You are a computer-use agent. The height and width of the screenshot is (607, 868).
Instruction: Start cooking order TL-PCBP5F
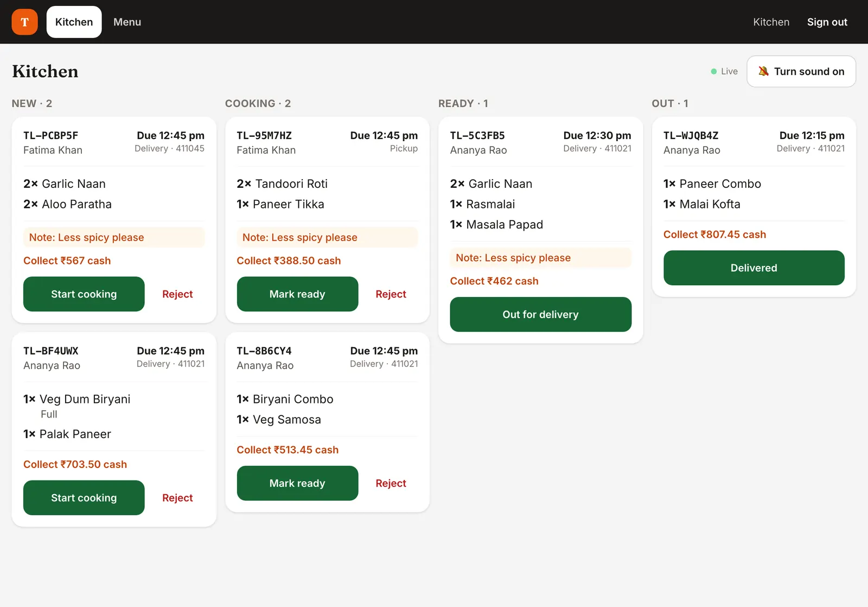(x=84, y=294)
